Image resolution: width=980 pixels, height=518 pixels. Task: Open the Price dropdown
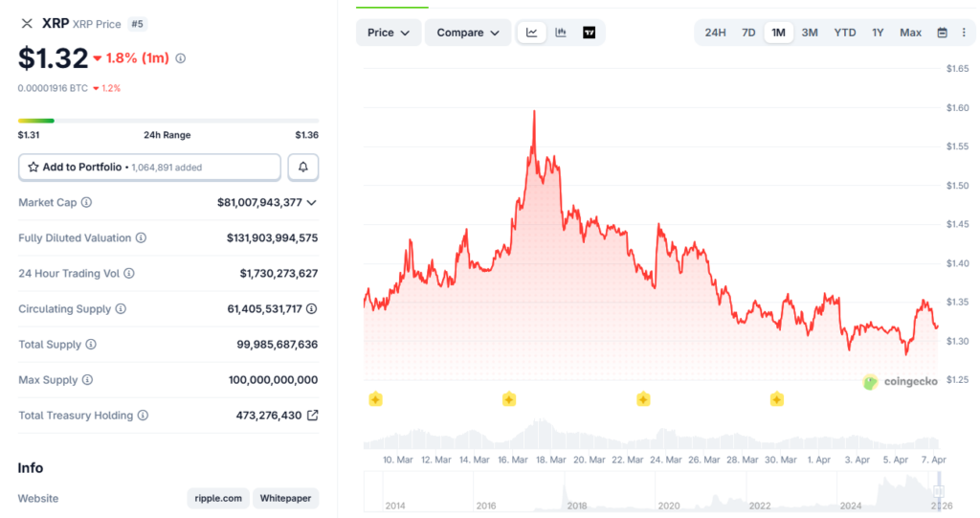click(x=389, y=33)
